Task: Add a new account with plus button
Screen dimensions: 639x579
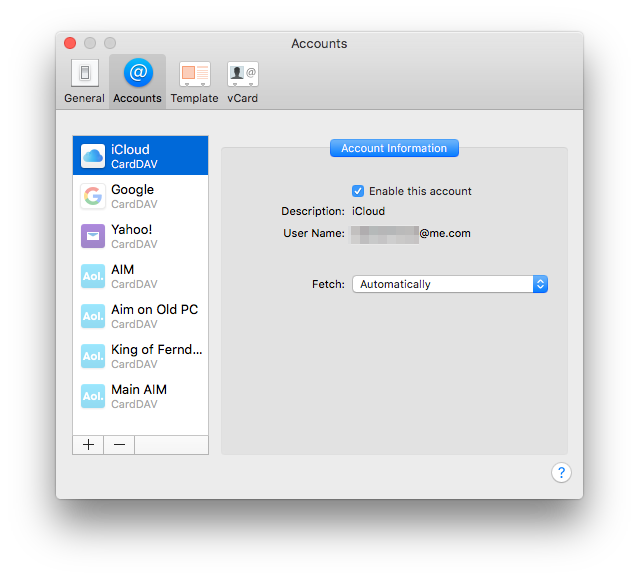Action: (88, 445)
